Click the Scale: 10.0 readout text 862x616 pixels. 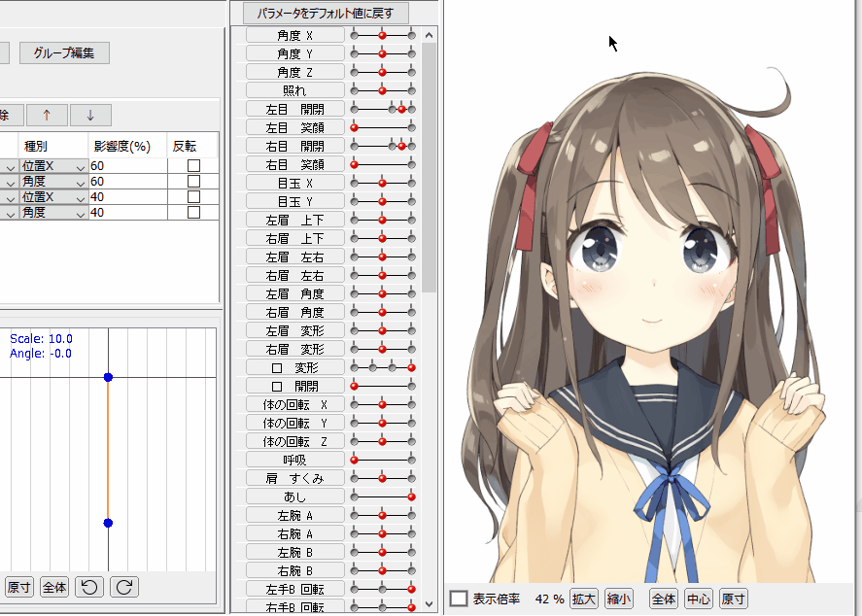point(41,338)
